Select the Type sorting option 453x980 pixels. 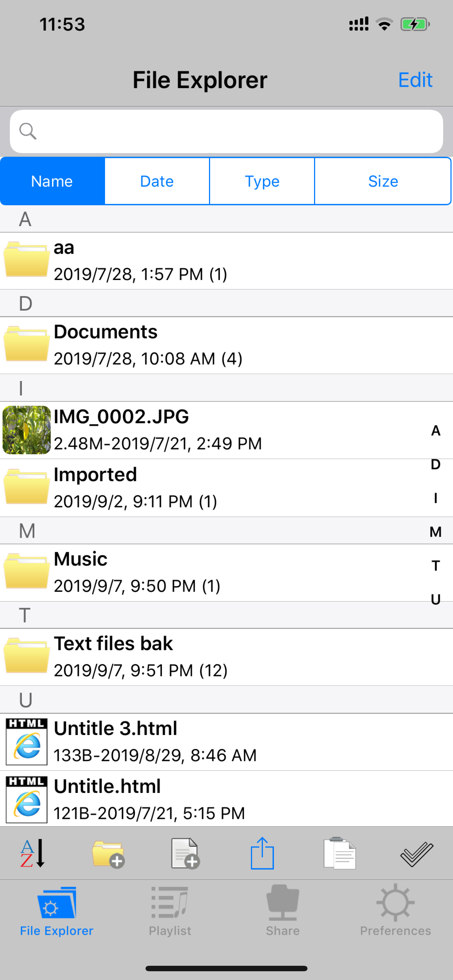coord(262,181)
